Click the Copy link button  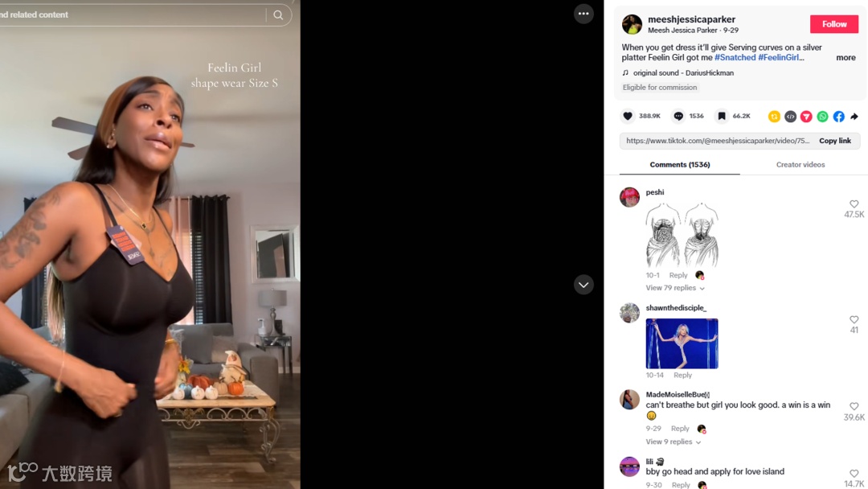click(835, 141)
